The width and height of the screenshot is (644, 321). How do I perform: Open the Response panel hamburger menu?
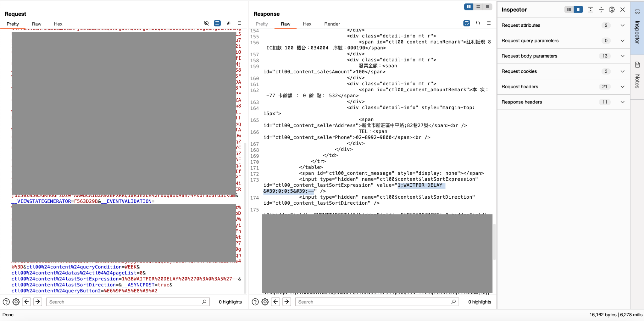[489, 23]
